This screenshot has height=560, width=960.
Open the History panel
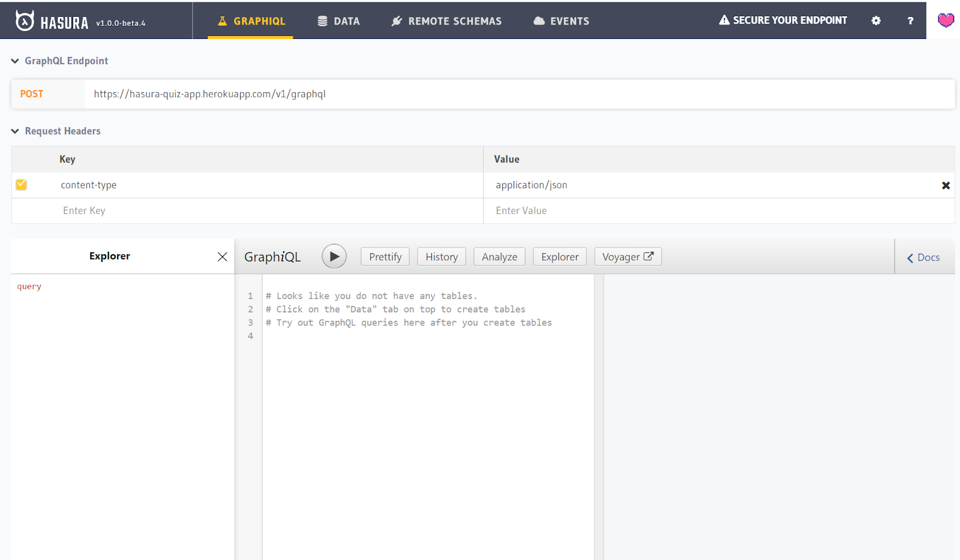442,257
